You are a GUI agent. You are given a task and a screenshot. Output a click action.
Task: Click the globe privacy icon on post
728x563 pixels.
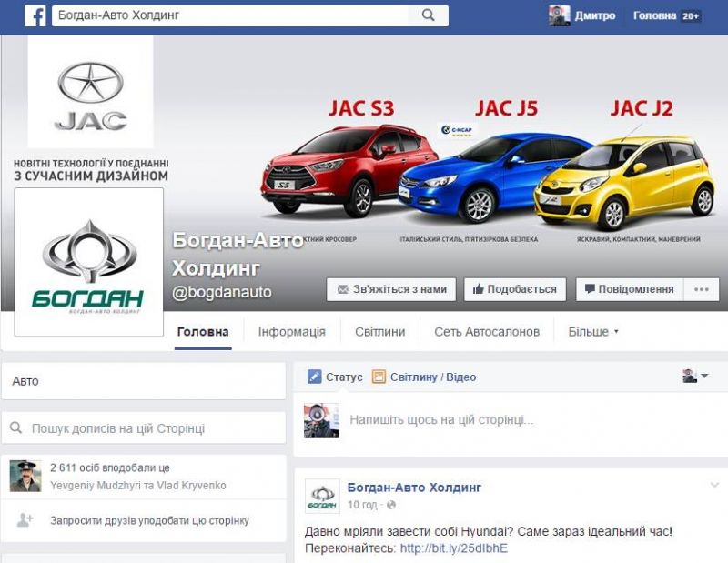[391, 505]
